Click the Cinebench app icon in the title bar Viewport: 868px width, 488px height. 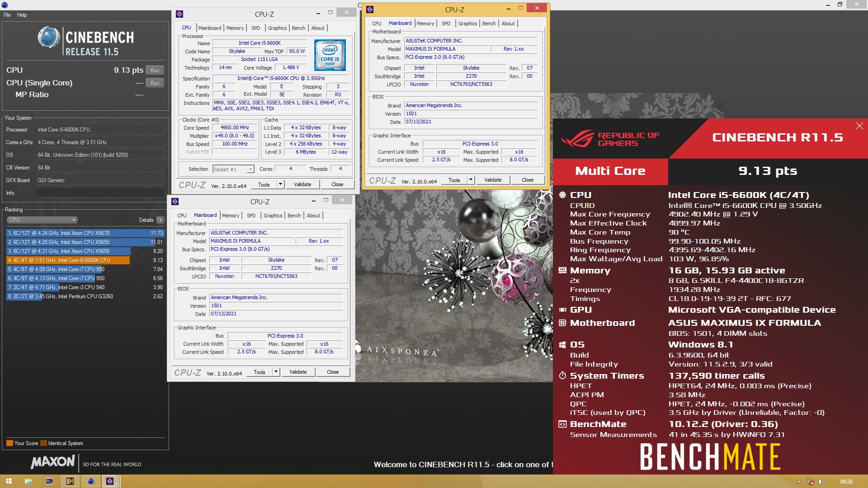click(5, 5)
